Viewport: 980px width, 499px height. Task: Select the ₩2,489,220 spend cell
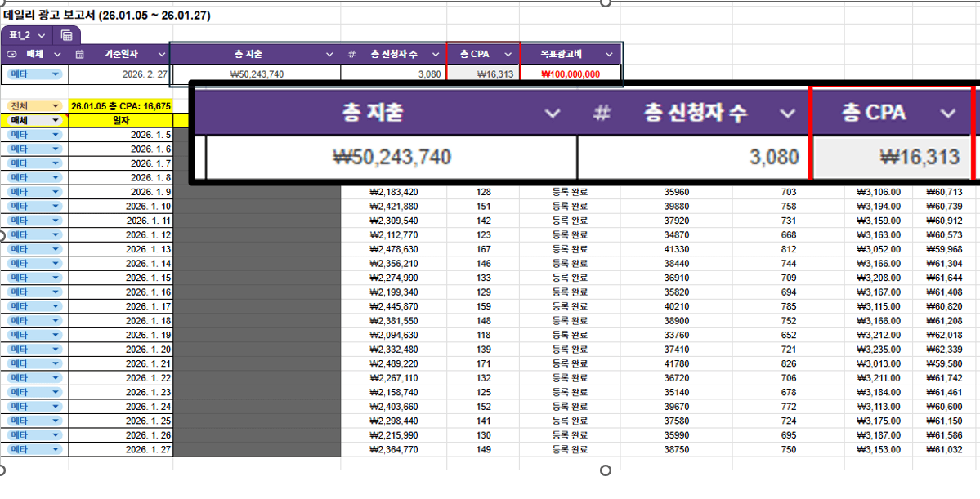pos(394,363)
